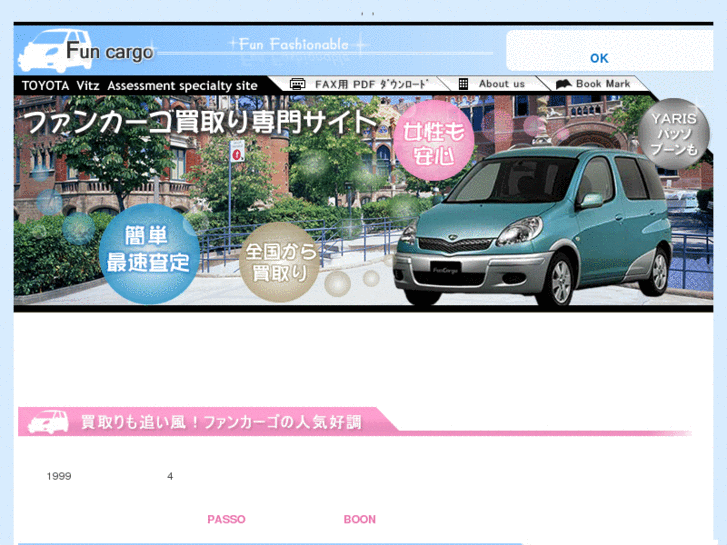Click the OK button
The height and width of the screenshot is (545, 727).
click(x=599, y=58)
